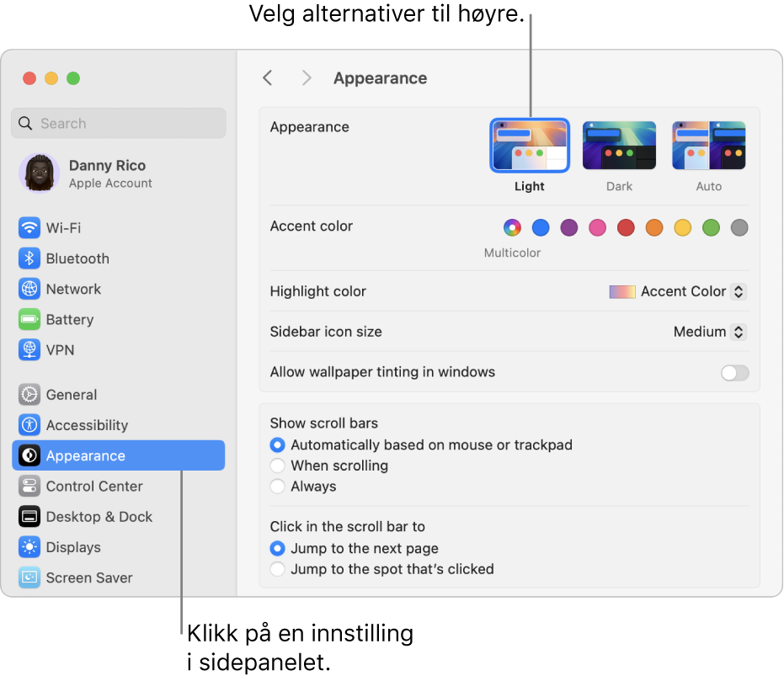Select the Battery icon in sidebar
Viewport: 784px width, 681px height.
tap(29, 320)
